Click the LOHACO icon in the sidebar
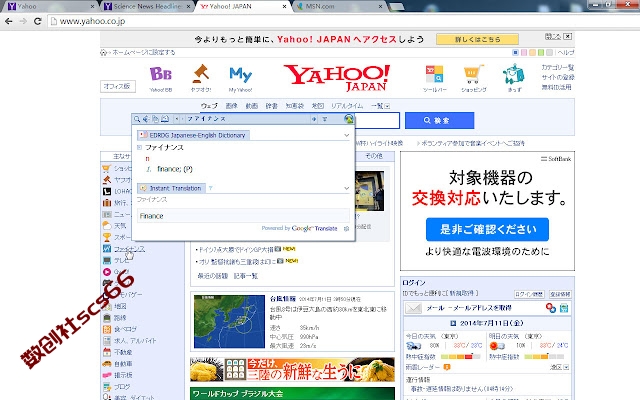This screenshot has width=640, height=400. click(107, 191)
